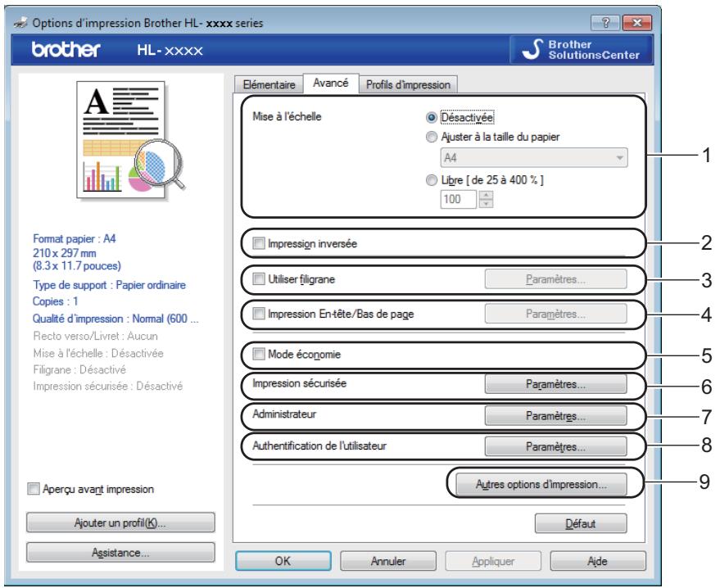The height and width of the screenshot is (588, 720).
Task: Click Autres options d'impression button
Action: (x=541, y=484)
